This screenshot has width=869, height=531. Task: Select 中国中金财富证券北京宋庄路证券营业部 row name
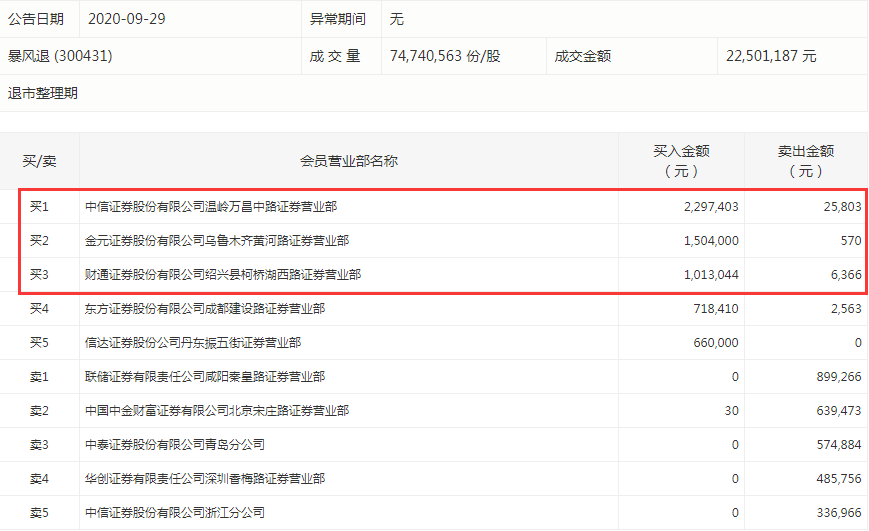pyautogui.click(x=217, y=411)
